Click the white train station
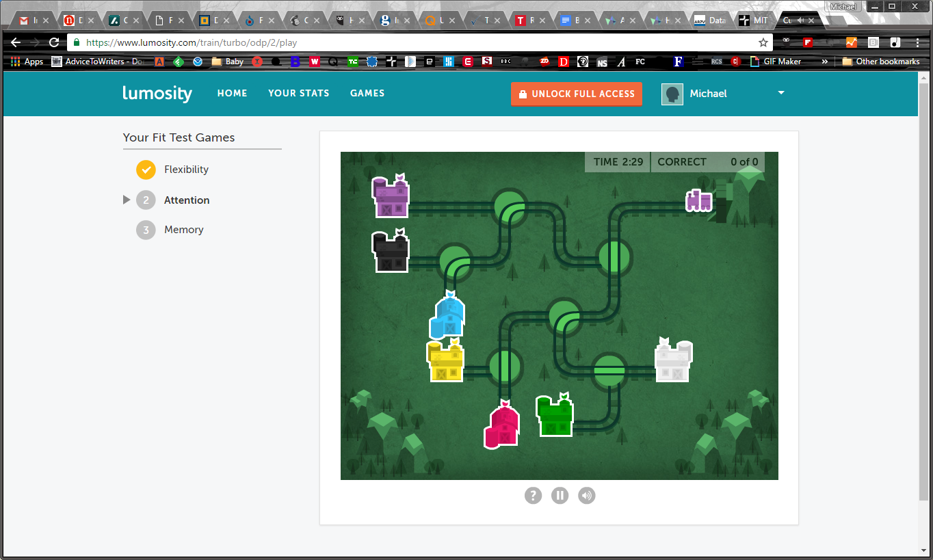This screenshot has height=560, width=933. (x=673, y=360)
